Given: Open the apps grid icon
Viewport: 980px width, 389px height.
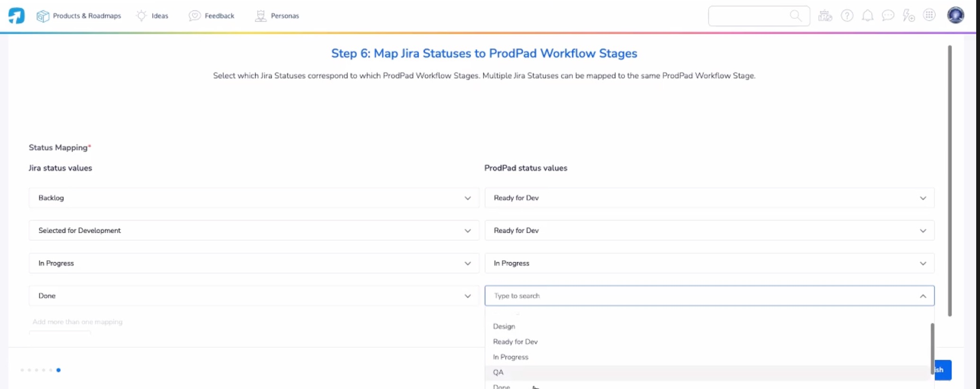Looking at the screenshot, I should coord(930,15).
